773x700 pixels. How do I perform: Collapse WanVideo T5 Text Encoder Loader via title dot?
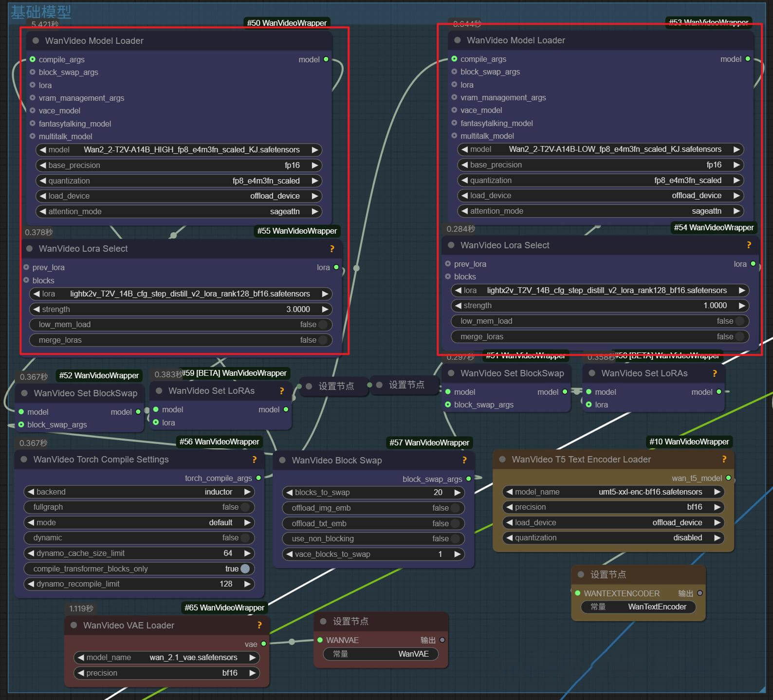(502, 459)
